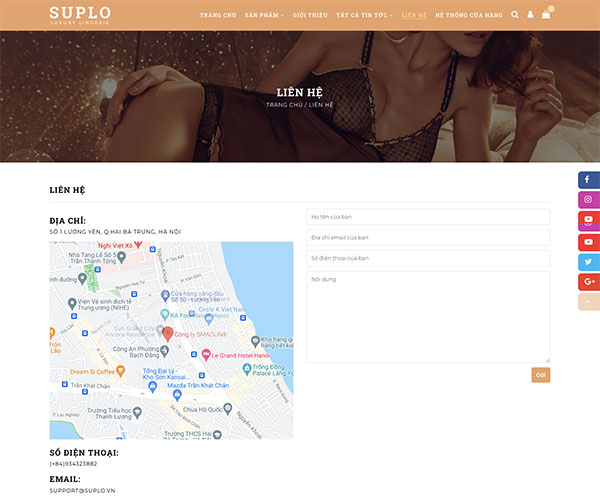The width and height of the screenshot is (600, 499).
Task: Open the GIỚI THIỆU menu item
Action: tap(310, 15)
